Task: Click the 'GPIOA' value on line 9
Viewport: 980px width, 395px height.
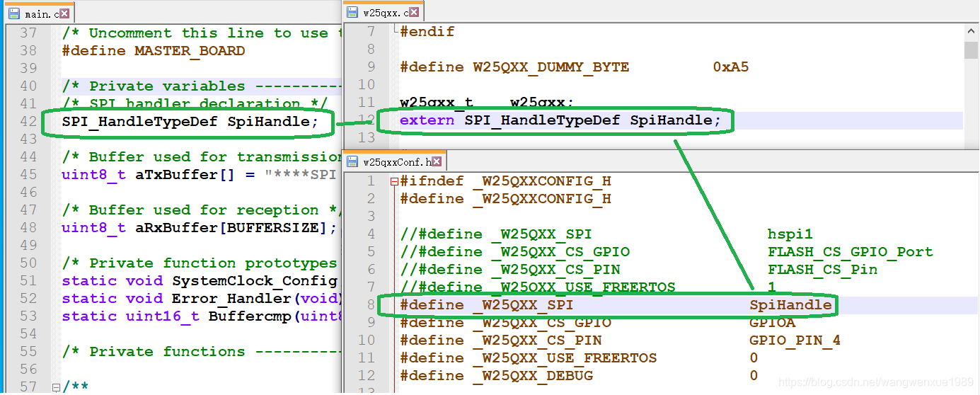Action: point(773,323)
